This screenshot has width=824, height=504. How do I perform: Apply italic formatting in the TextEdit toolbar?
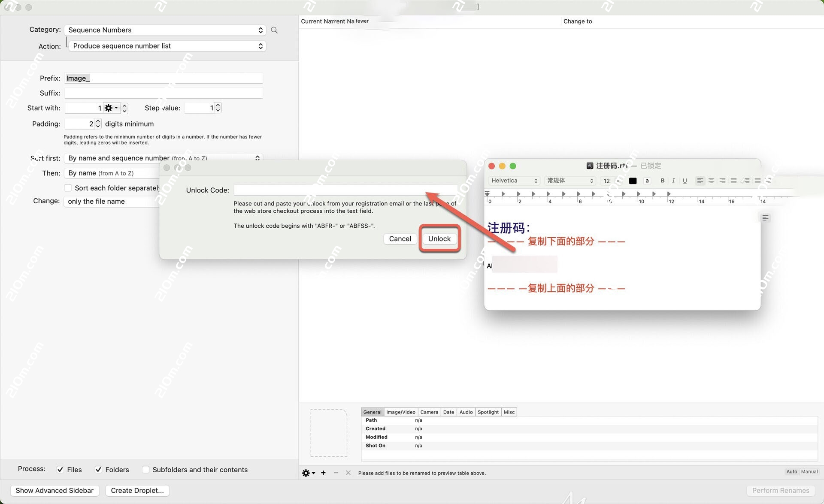click(x=673, y=181)
